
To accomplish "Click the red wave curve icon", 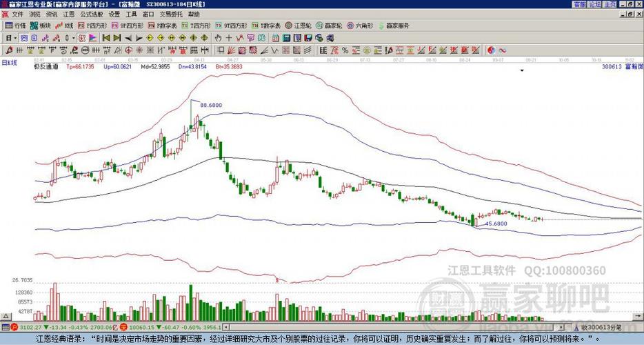I will (x=502, y=50).
